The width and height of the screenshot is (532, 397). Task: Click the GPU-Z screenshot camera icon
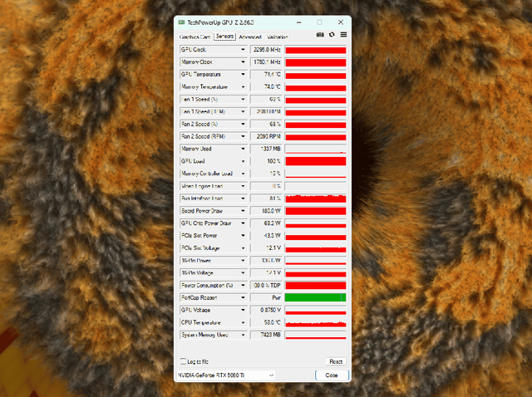pyautogui.click(x=320, y=35)
